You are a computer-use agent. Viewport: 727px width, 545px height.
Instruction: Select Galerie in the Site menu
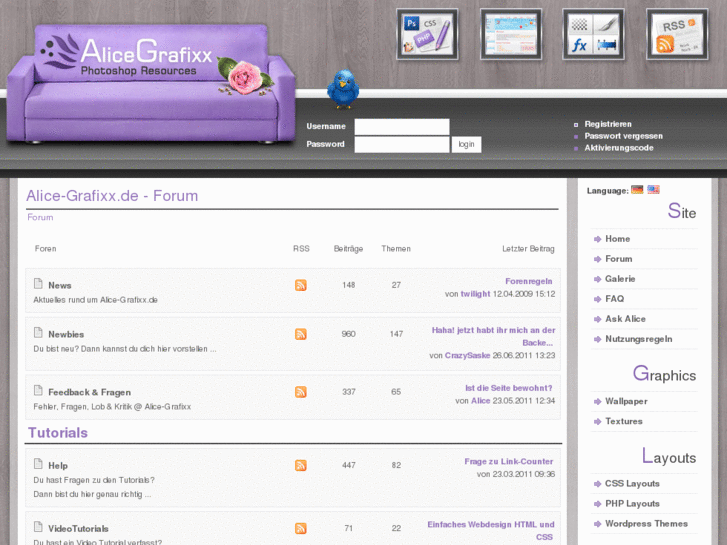620,279
